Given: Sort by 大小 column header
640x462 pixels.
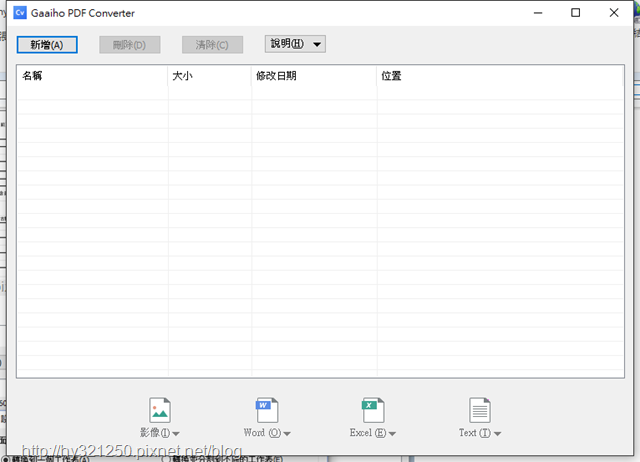Looking at the screenshot, I should (209, 76).
